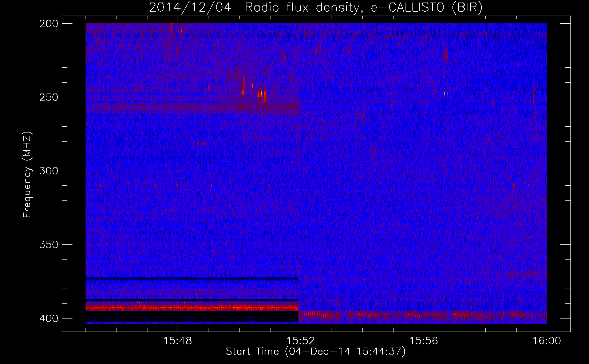Viewport: 589px width, 364px height.
Task: Click the 300 frequency tick label
Action: (48, 171)
